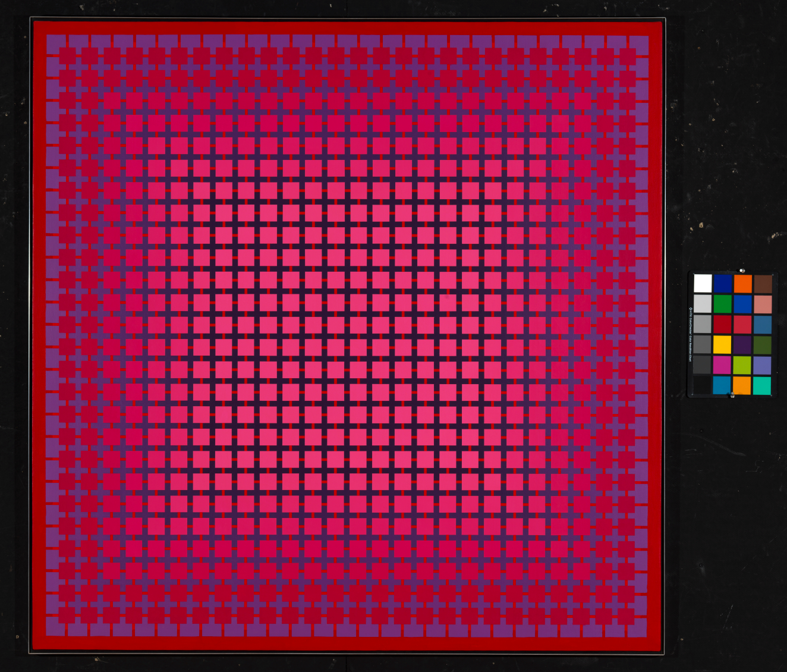Screen dimensions: 787x672
Task: Select the lavender swatch on the color chart
Action: tap(763, 365)
